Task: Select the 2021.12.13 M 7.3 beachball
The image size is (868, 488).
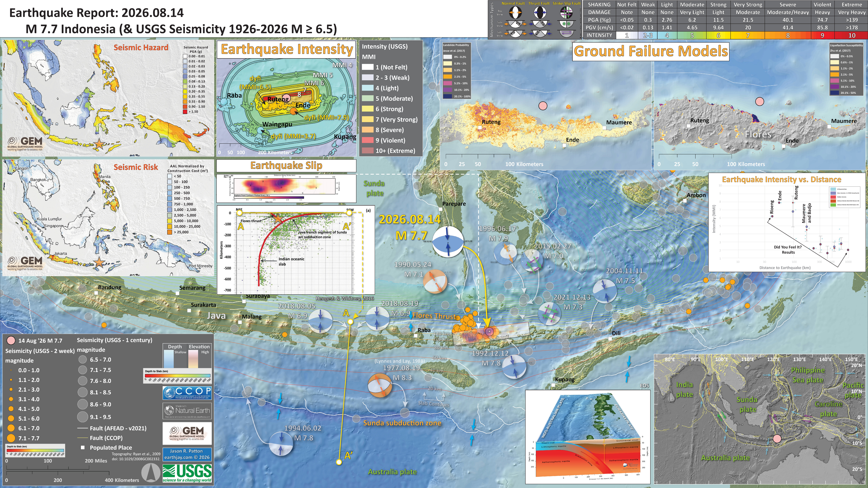Action: click(x=550, y=314)
